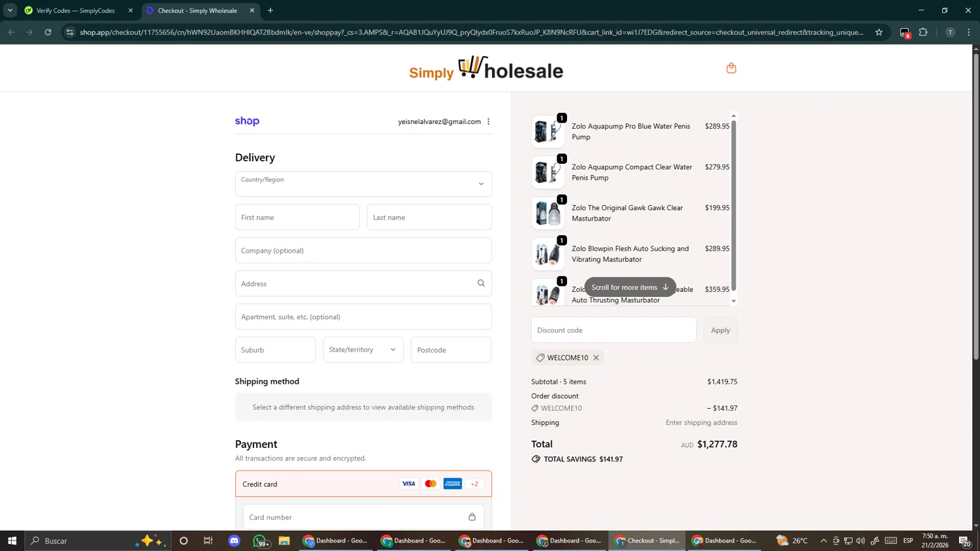Click the Card number field
This screenshot has width=980, height=551.
point(363,517)
